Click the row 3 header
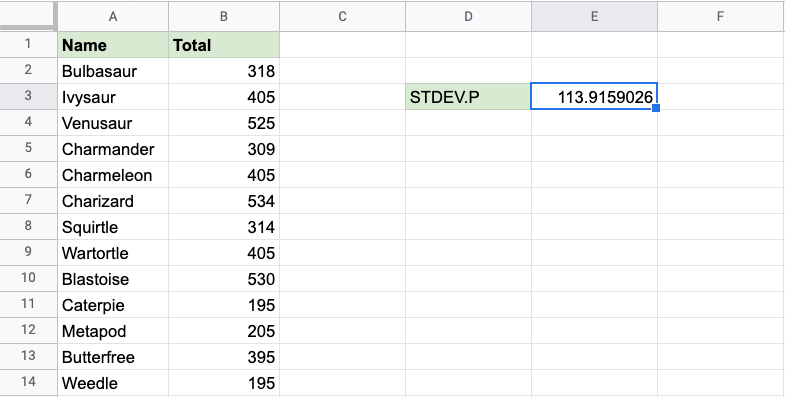The height and width of the screenshot is (397, 785). coord(28,97)
